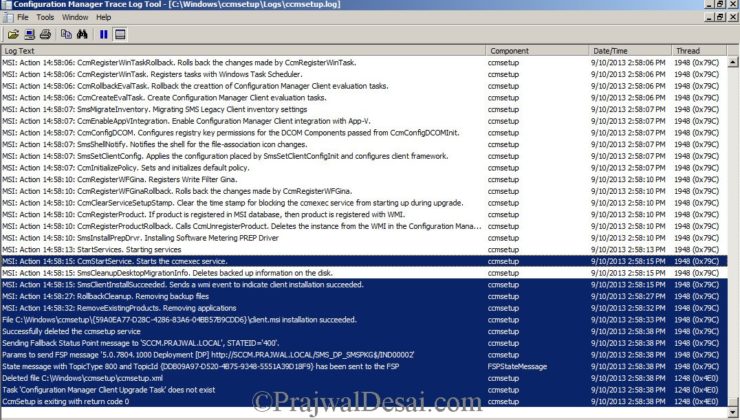Select the 'Sending Fallback Status Point message' line

click(x=363, y=343)
